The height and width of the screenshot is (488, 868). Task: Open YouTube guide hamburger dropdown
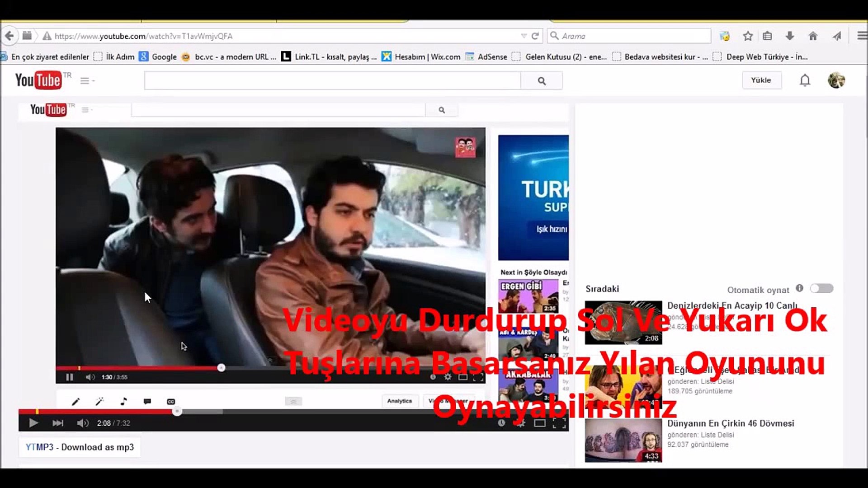[x=87, y=81]
